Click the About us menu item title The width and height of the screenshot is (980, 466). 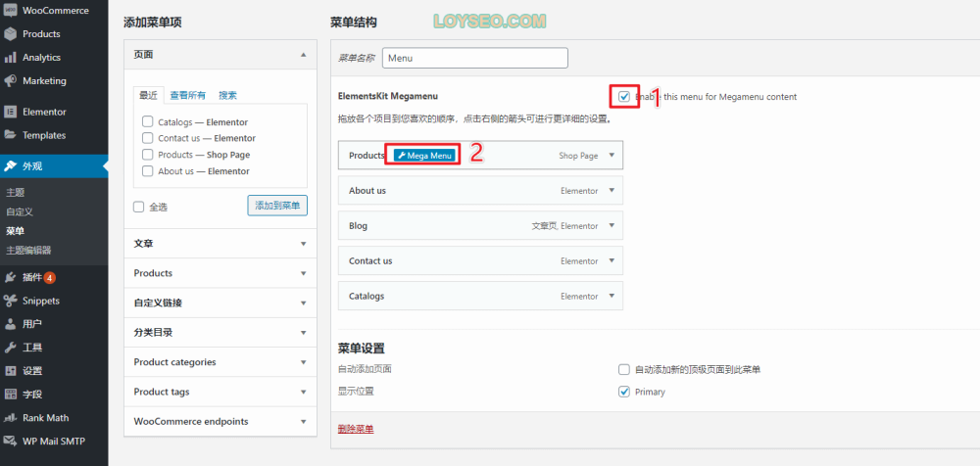(367, 191)
